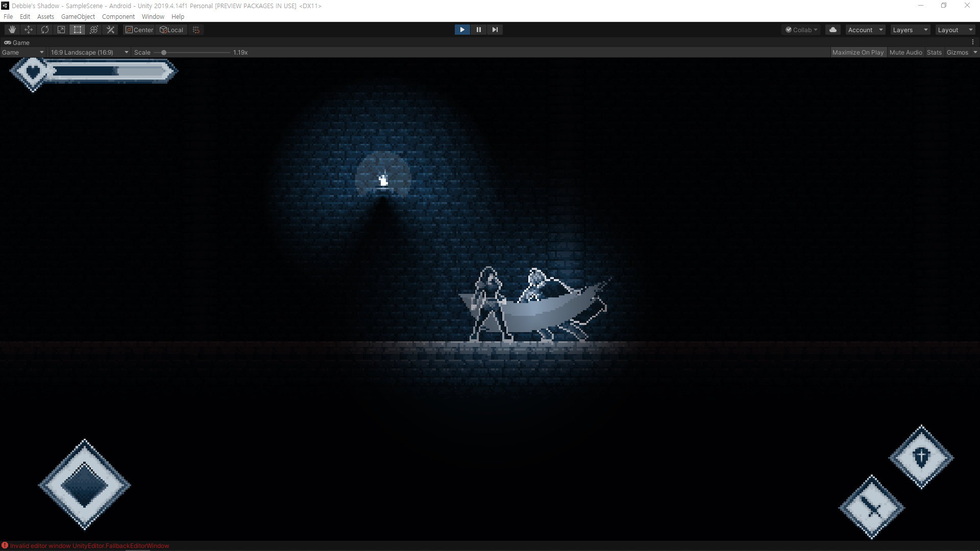Expand the Layout dropdown
Screen dimensions: 980x551
click(x=954, y=30)
